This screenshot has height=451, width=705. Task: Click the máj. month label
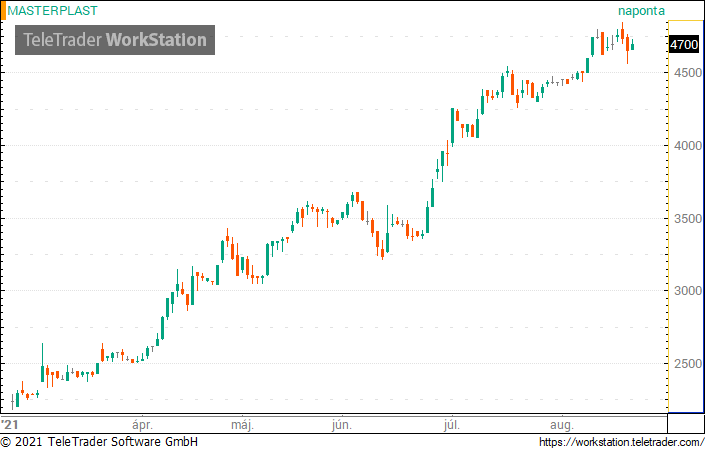(242, 425)
